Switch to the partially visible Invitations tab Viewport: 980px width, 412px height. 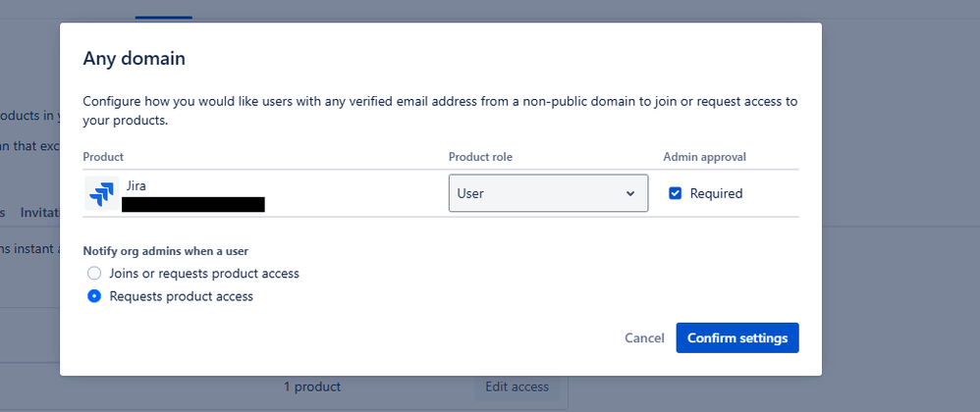point(39,212)
